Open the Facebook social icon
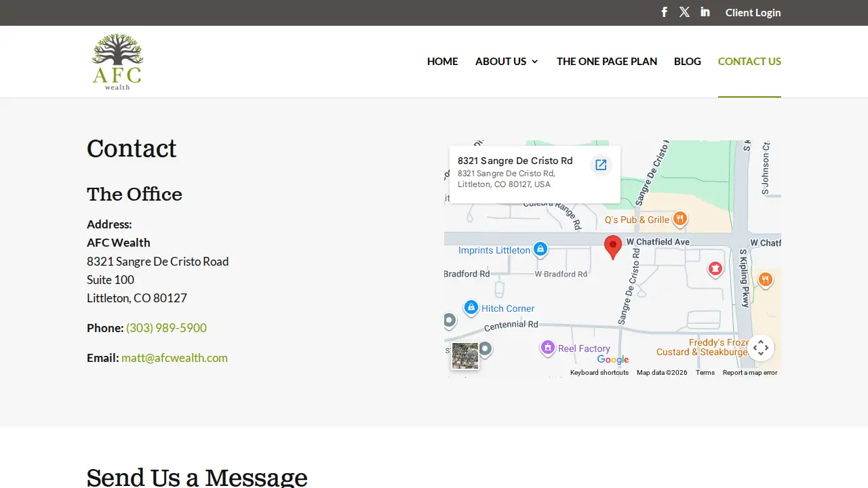The height and width of the screenshot is (488, 868). pyautogui.click(x=665, y=12)
